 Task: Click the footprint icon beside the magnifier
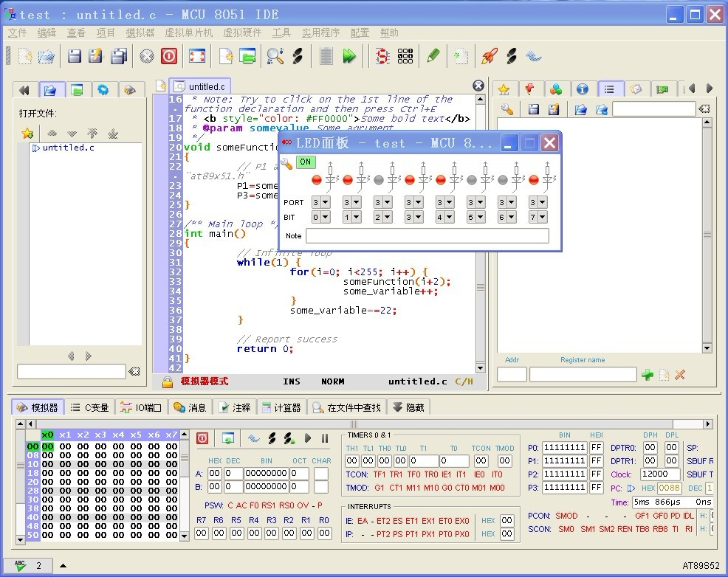click(298, 56)
